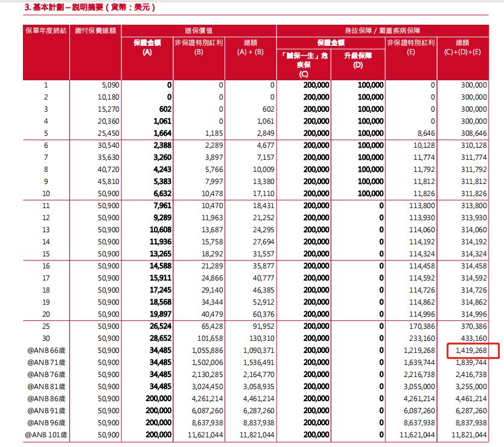Select total 17,110 in year 10 row

[x=264, y=194]
